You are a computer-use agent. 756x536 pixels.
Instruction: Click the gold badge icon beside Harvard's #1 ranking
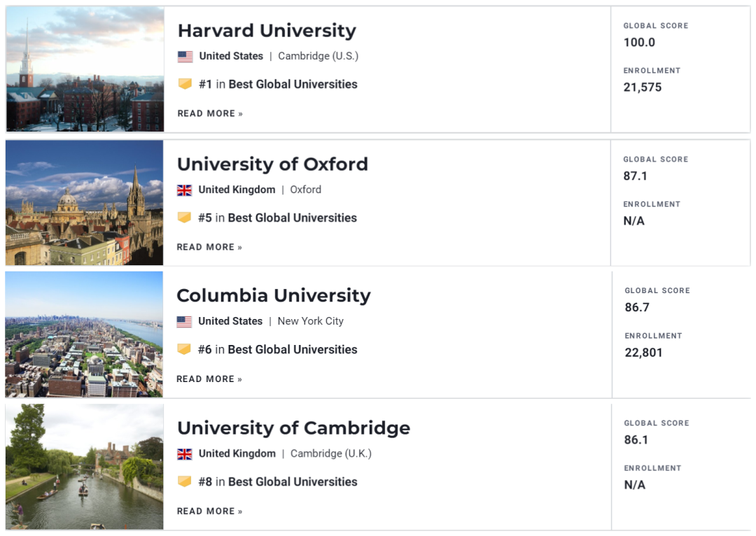pyautogui.click(x=185, y=84)
